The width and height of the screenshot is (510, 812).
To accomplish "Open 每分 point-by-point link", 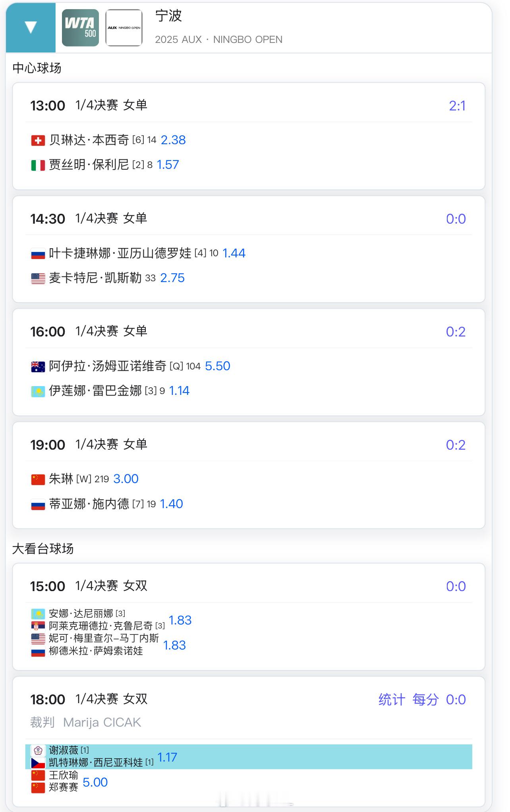I will point(425,700).
